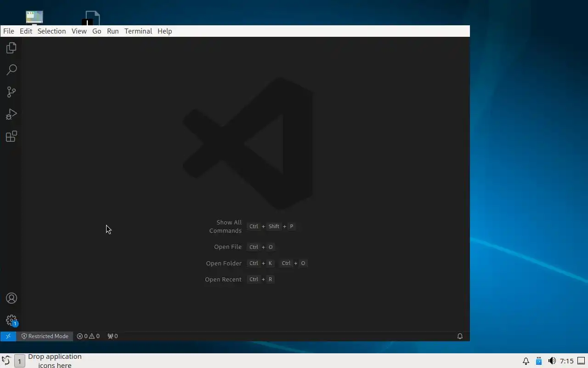Open the Run menu
The image size is (588, 368).
point(113,31)
